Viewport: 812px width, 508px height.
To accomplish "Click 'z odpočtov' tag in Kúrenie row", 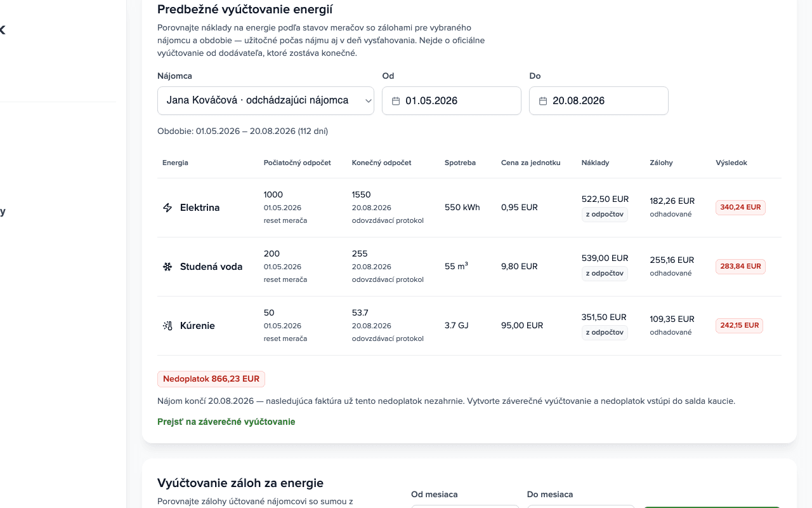I will click(605, 333).
